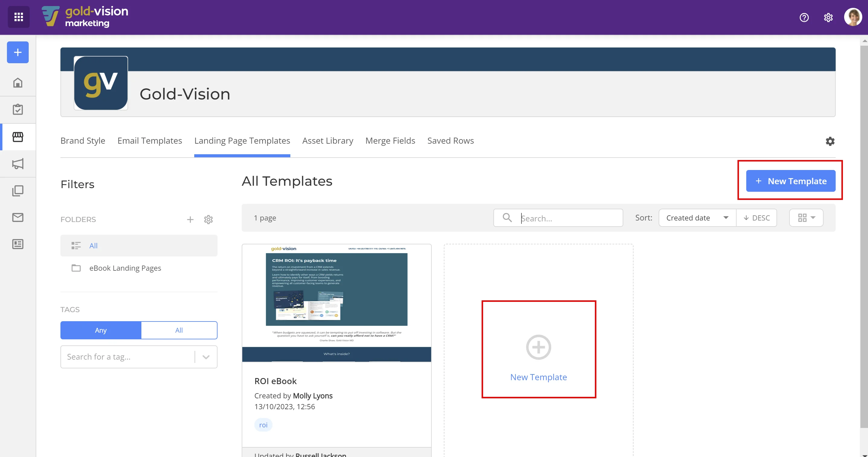
Task: Open folder settings gear icon
Action: point(208,220)
